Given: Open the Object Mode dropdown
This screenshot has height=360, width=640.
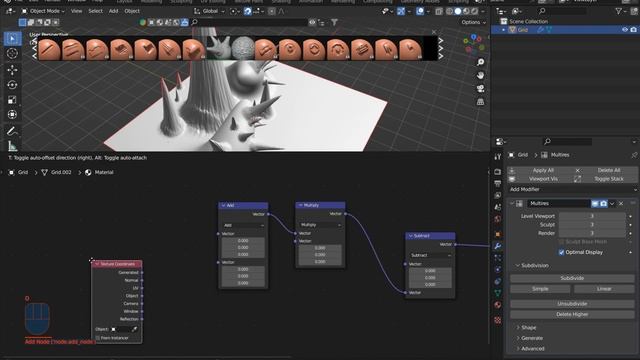Looking at the screenshot, I should [x=43, y=11].
